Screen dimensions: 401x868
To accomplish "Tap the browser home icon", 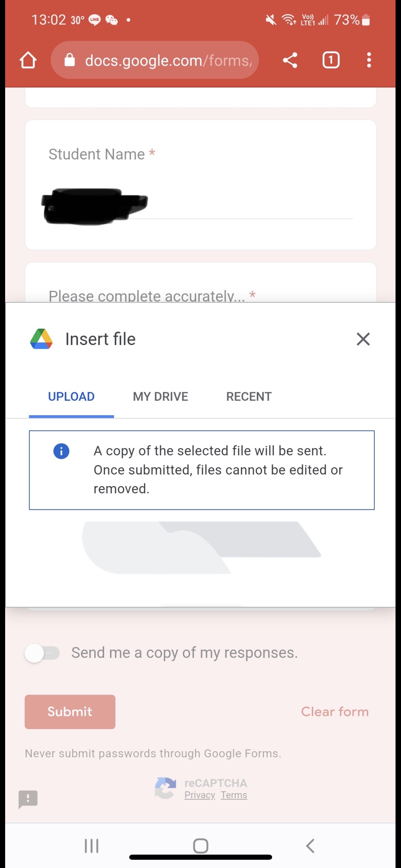I will (x=28, y=60).
